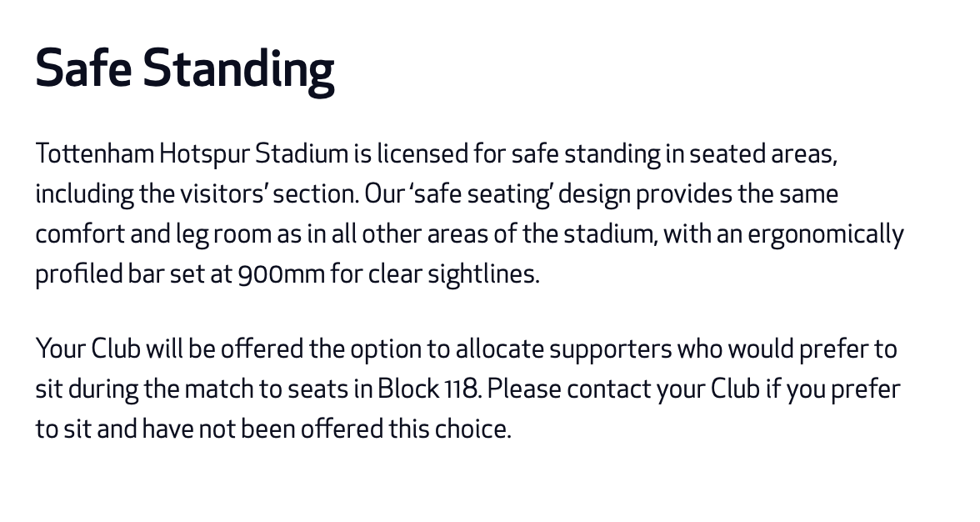Click the 'Block 118' text
The height and width of the screenshot is (522, 980).
click(427, 389)
